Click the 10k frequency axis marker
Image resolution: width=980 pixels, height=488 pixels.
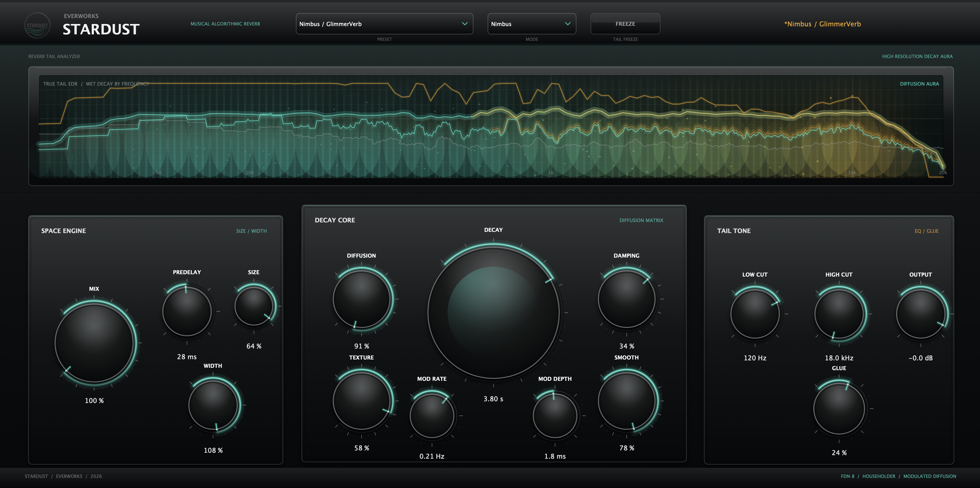click(852, 173)
